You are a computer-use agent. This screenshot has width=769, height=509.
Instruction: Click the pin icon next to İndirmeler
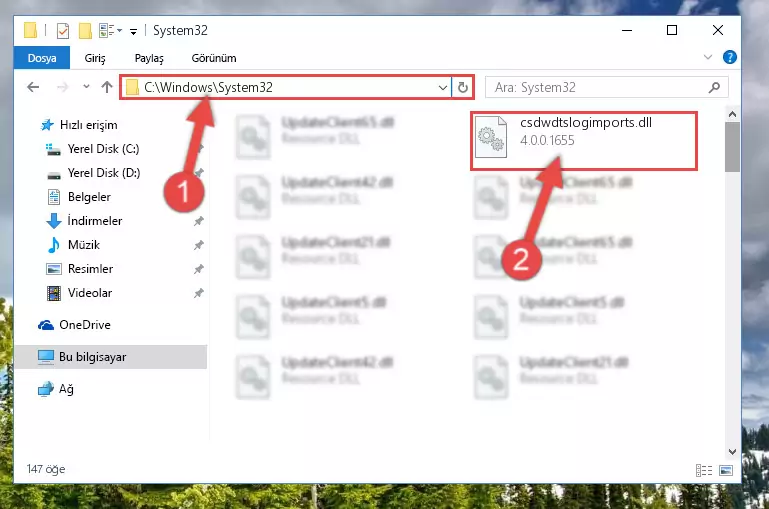(x=199, y=221)
